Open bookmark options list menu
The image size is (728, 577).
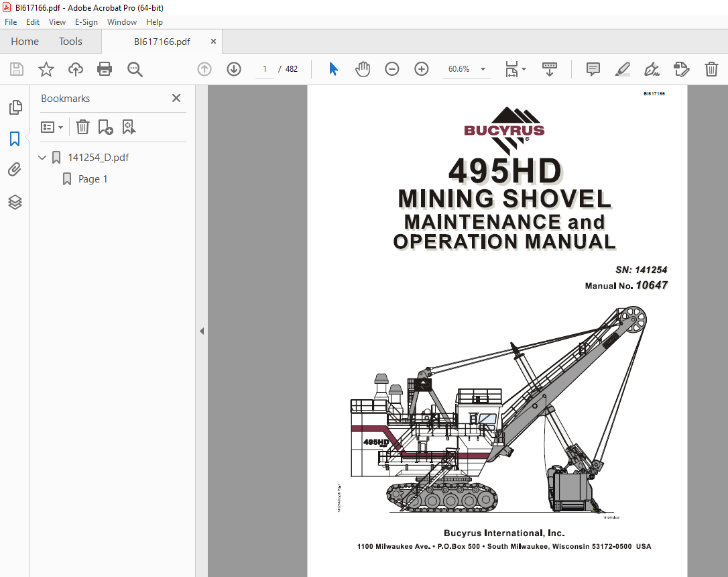[52, 127]
